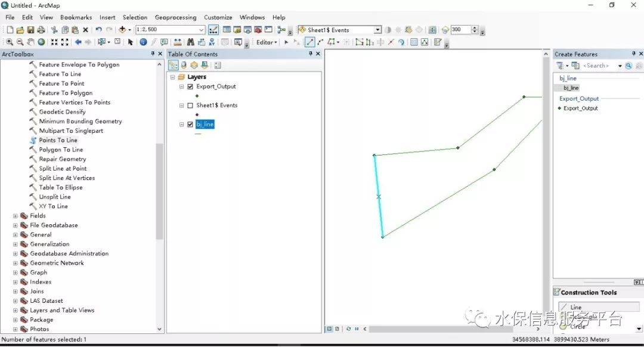Screen dimensions: 644x347
Task: Select the Zoom In magnifier tool
Action: (x=9, y=42)
